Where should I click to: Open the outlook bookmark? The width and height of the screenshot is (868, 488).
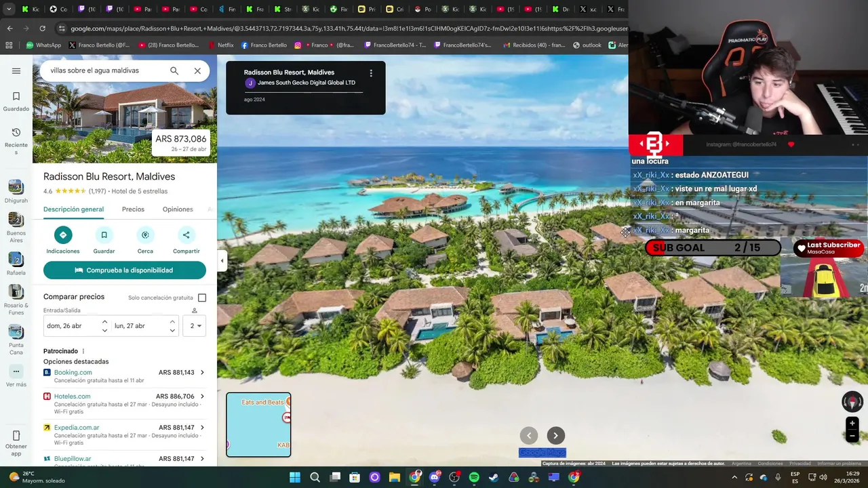587,45
